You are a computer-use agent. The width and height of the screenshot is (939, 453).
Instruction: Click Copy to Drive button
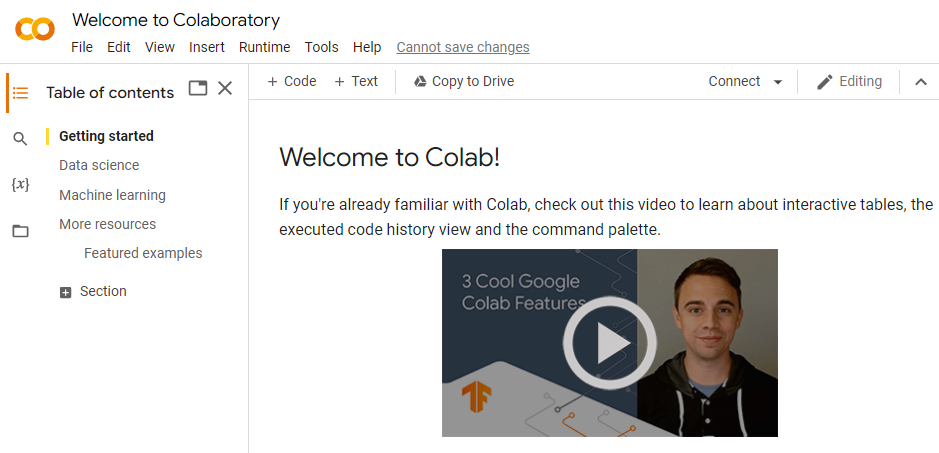pyautogui.click(x=463, y=82)
